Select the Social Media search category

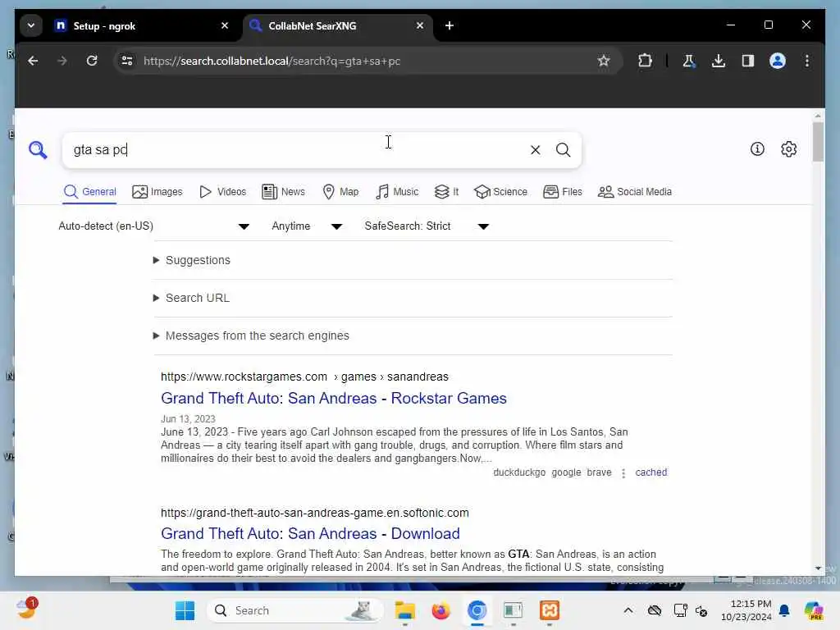pos(634,192)
